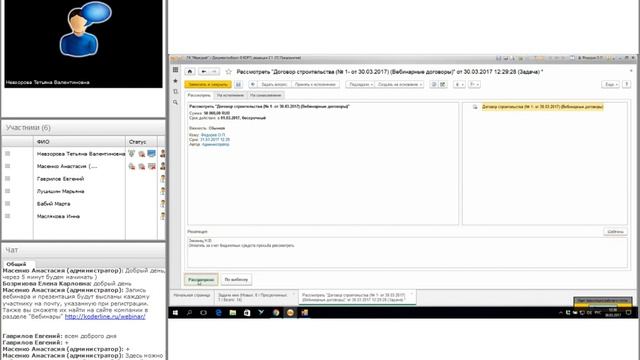This screenshot has width=640, height=360.
Task: Open the sections grid menu in 1C sidebar
Action: (x=176, y=70)
